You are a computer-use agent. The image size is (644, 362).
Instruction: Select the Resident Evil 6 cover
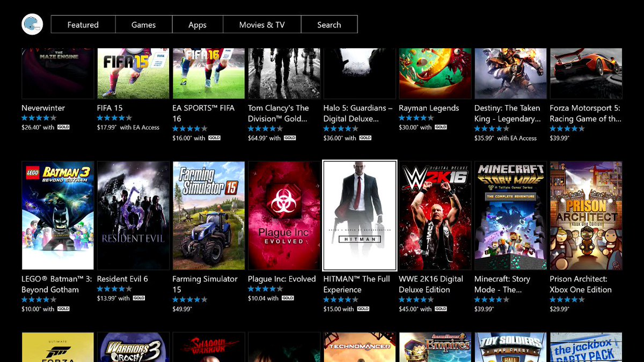point(133,215)
